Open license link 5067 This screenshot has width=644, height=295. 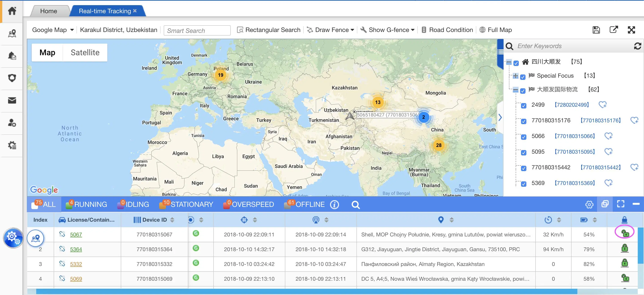pyautogui.click(x=76, y=234)
